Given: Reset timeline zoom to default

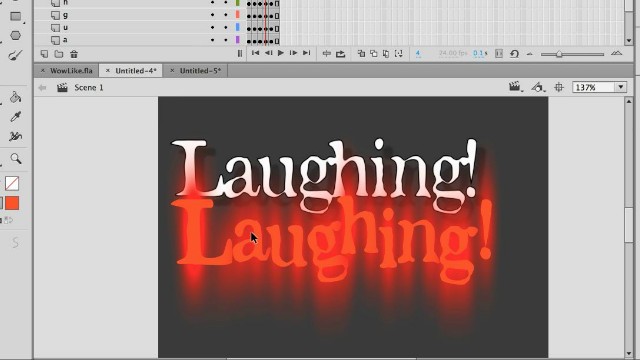Looking at the screenshot, I should 514,53.
